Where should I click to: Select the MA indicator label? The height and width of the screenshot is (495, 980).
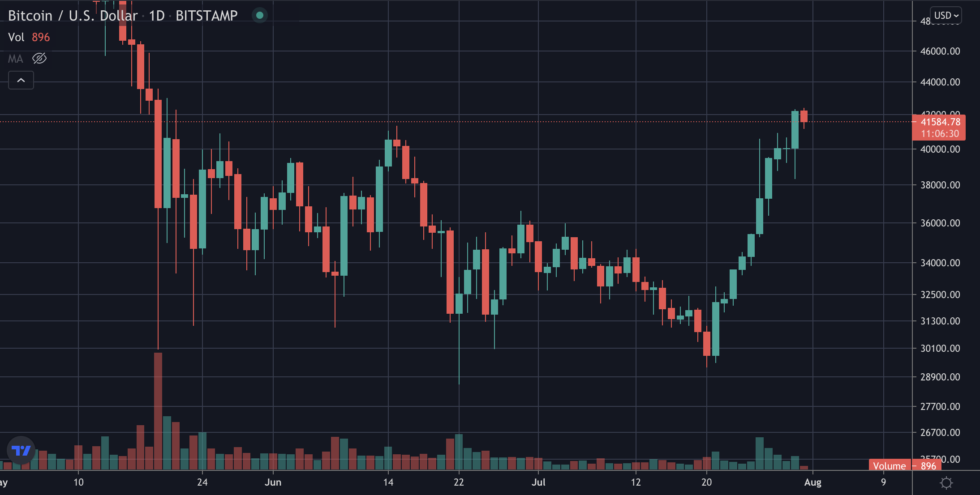tap(16, 59)
